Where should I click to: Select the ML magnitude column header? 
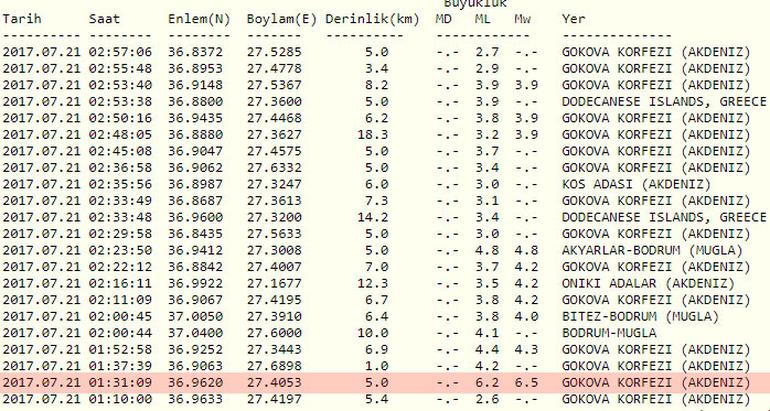484,18
